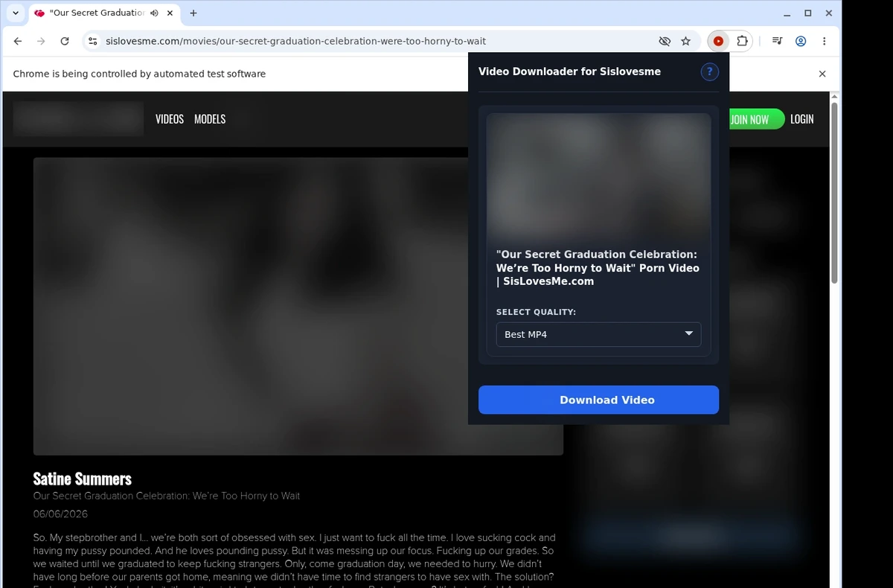Viewport: 893px width, 588px height.
Task: Open the tab search chevron in Chrome
Action: (x=16, y=13)
